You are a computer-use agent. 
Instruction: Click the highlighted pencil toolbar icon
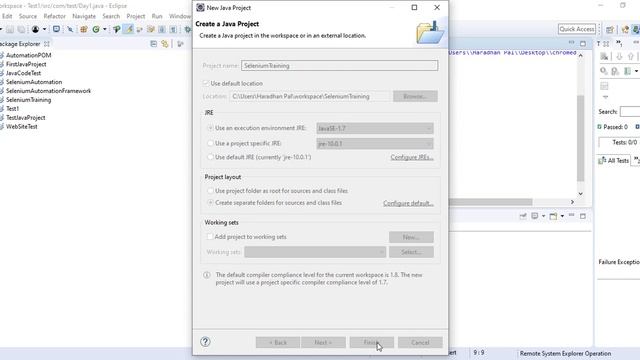click(x=129, y=29)
